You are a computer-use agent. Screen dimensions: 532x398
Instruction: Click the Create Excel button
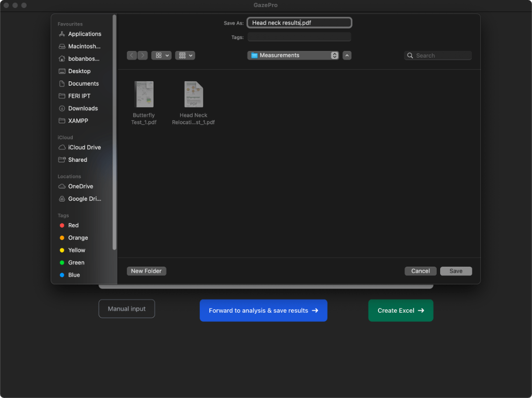[x=401, y=311]
